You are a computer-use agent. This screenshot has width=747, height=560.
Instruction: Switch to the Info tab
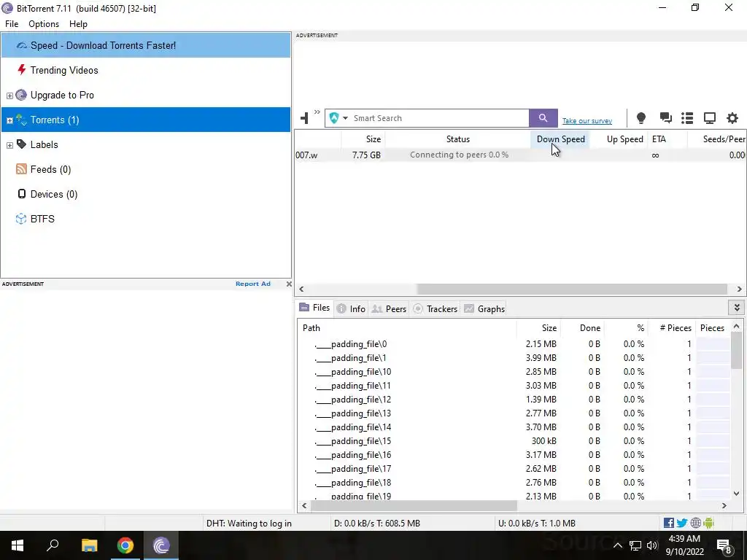pyautogui.click(x=351, y=308)
